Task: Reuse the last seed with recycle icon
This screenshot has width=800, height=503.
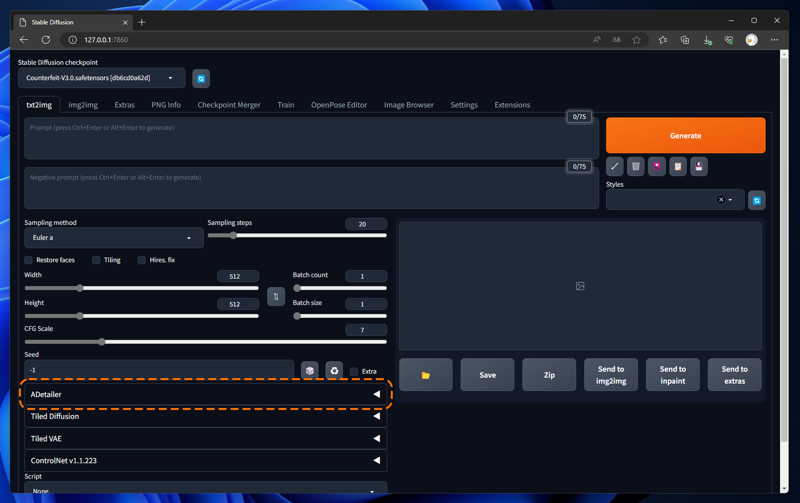Action: click(x=334, y=371)
